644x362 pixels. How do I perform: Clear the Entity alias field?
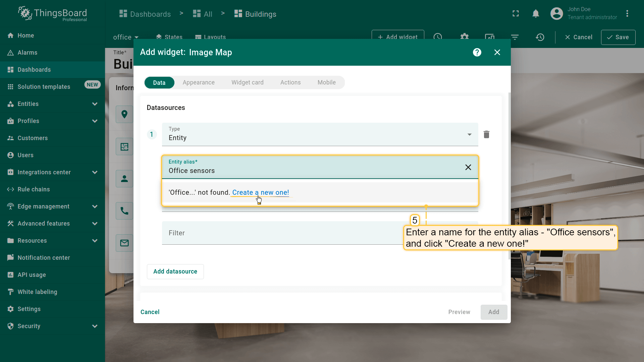pyautogui.click(x=468, y=167)
